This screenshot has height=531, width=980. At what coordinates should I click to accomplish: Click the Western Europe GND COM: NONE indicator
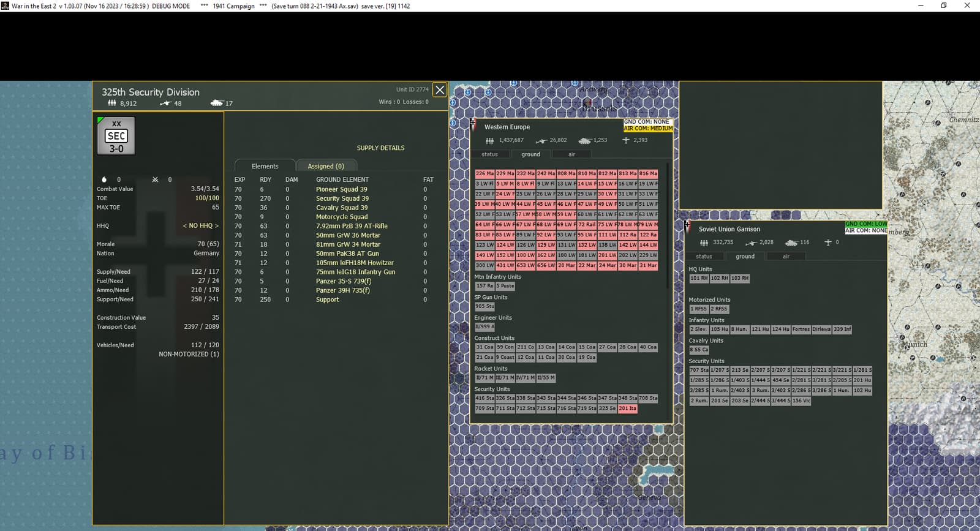click(x=647, y=122)
